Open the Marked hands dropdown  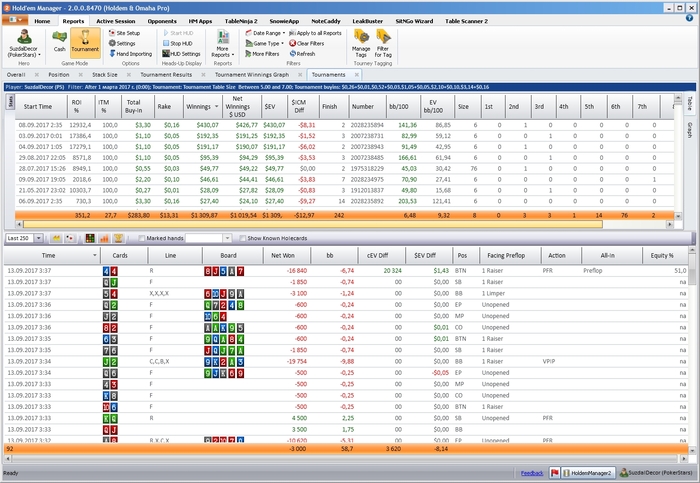[x=227, y=238]
